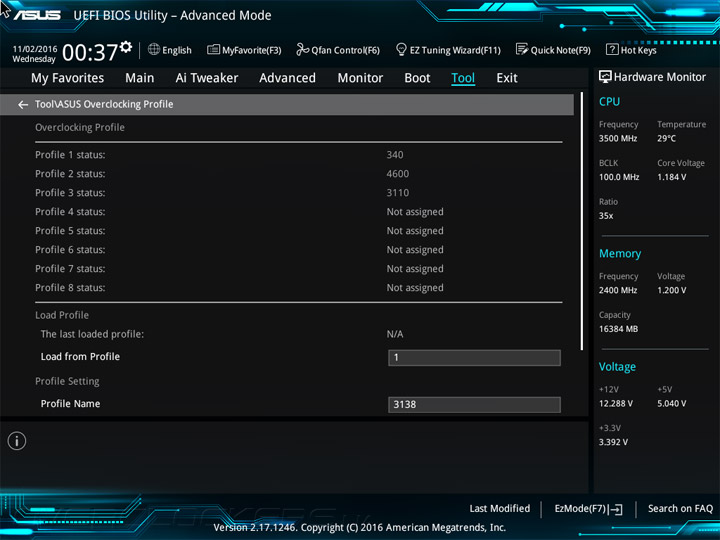Click the Core Voltage value 1.184 V
720x540 pixels.
point(672,177)
